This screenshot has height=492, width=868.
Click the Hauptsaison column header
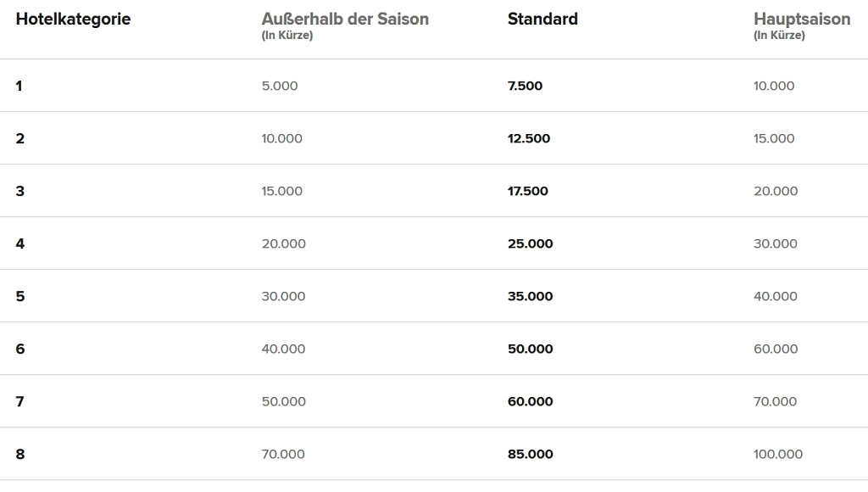(x=801, y=19)
